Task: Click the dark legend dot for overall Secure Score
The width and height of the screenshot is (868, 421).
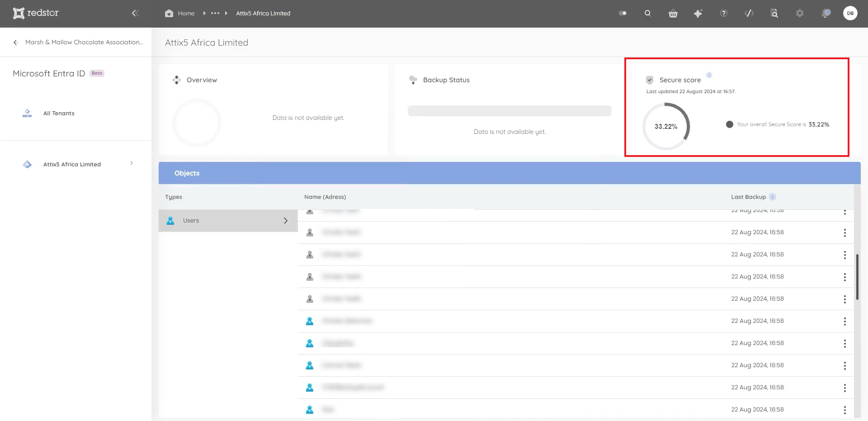Action: point(729,124)
